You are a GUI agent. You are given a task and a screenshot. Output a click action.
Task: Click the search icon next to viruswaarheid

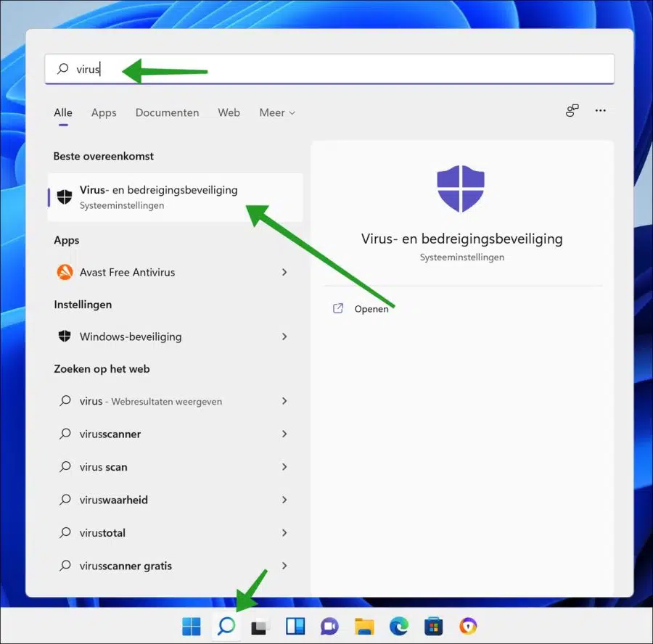[65, 500]
